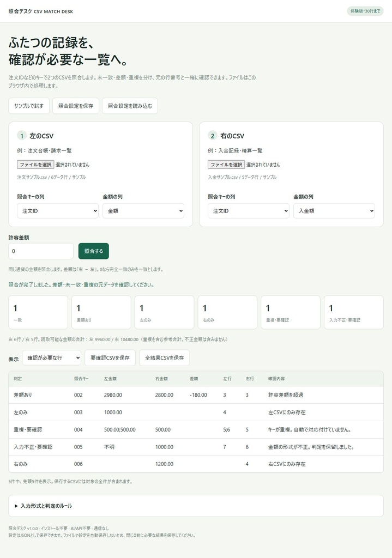Click the step 1 number badge
Viewport: 392px width, 558px height.
tap(22, 136)
